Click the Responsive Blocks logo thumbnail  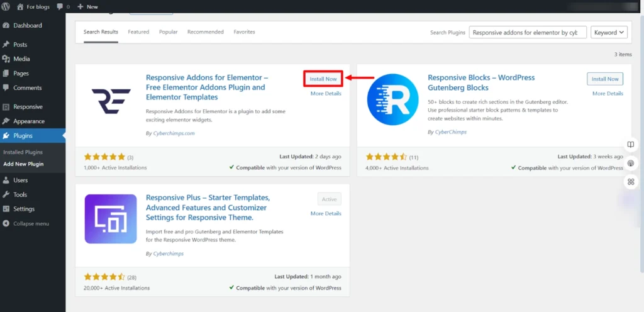[x=392, y=100]
